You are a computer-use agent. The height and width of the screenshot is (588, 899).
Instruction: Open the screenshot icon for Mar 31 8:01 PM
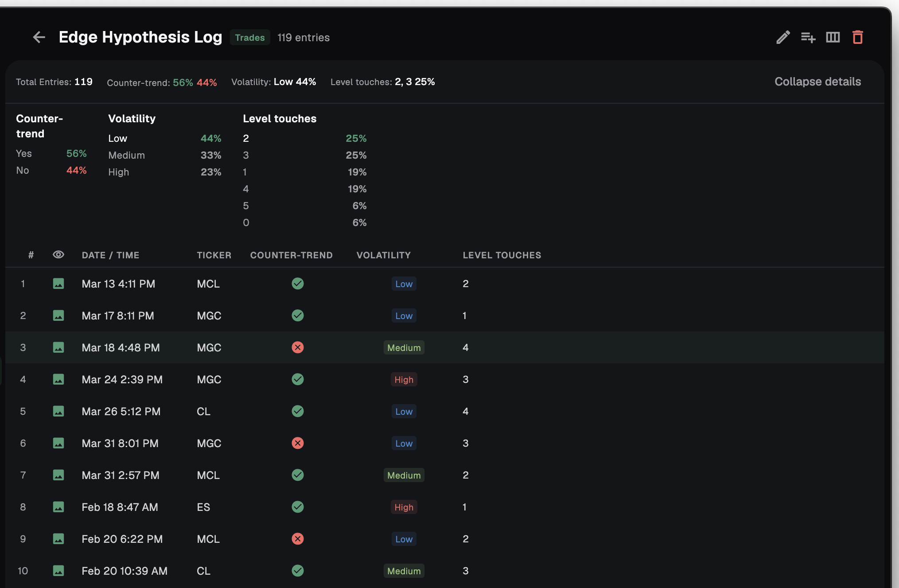tap(58, 443)
